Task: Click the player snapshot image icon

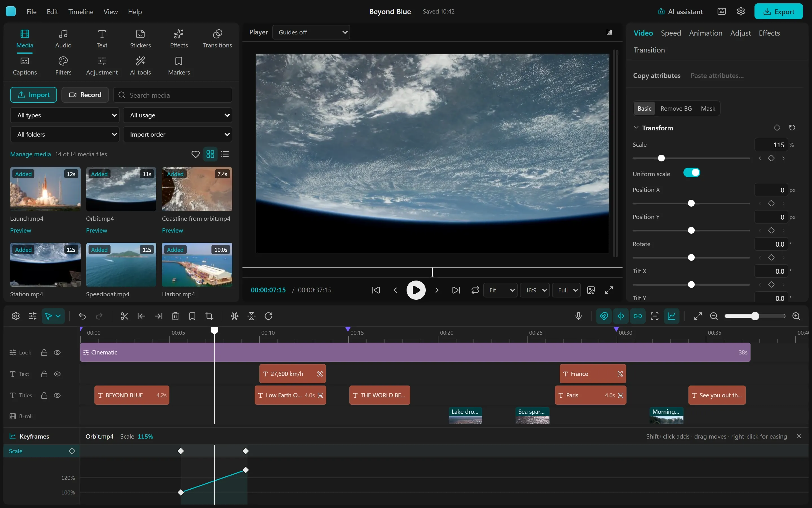Action: point(591,290)
